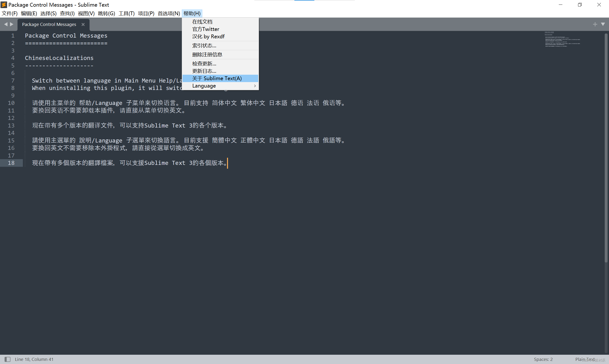The height and width of the screenshot is (364, 609).
Task: Open 在线文档 from the help menu
Action: [x=202, y=22]
